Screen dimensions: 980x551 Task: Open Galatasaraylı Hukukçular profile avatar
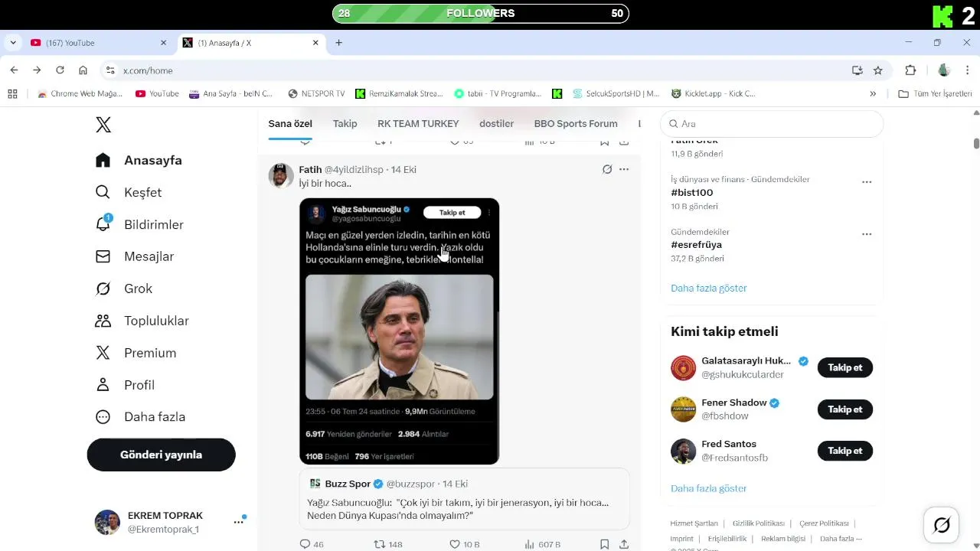point(684,367)
